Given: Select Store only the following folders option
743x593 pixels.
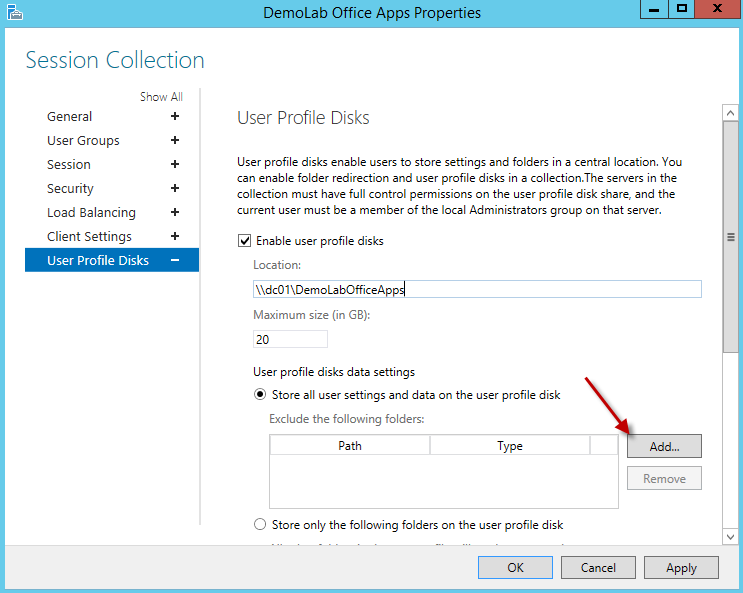Looking at the screenshot, I should click(261, 525).
